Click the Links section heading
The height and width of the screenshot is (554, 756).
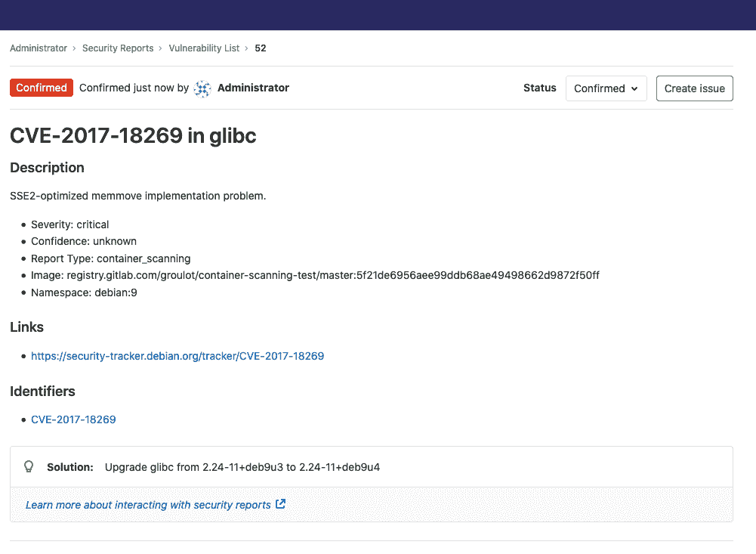point(26,327)
